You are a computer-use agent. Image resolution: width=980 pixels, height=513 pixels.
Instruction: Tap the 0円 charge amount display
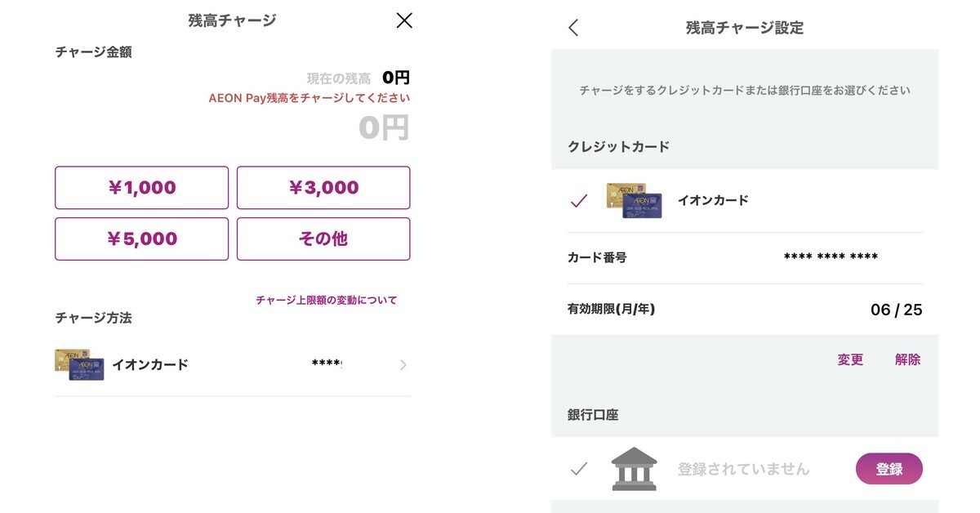[x=383, y=128]
